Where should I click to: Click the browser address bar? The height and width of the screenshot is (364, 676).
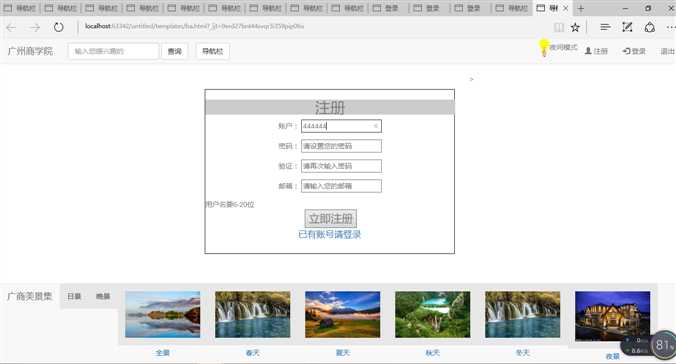[310, 26]
